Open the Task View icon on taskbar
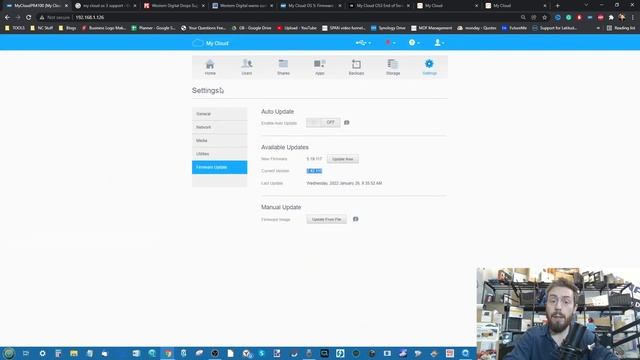 click(x=26, y=353)
